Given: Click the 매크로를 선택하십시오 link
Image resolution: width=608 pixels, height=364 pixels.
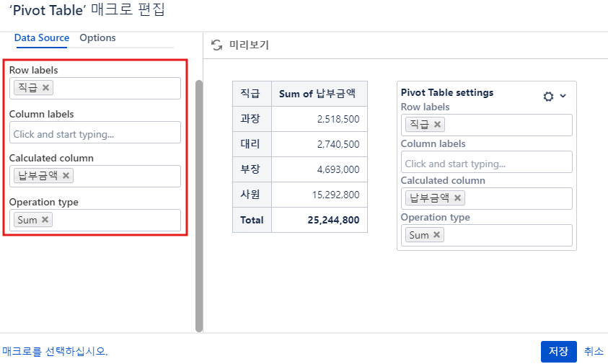Looking at the screenshot, I should pos(55,352).
